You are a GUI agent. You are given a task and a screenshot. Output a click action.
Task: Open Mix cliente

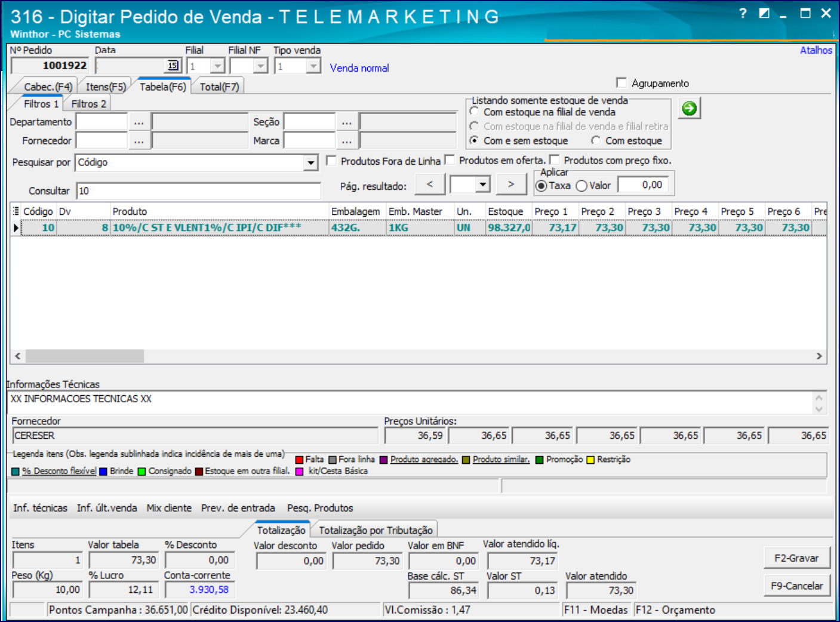tap(169, 508)
